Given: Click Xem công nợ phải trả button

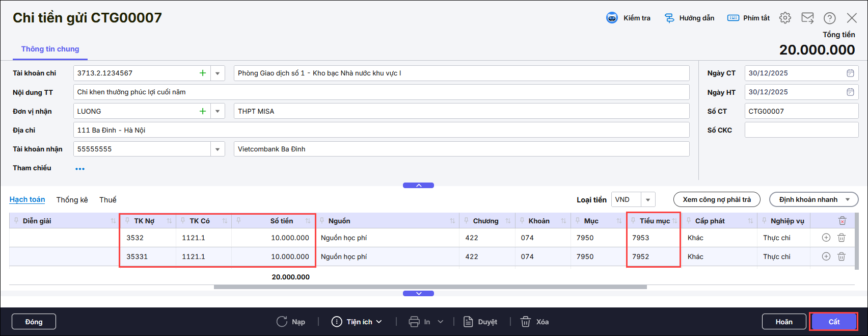Looking at the screenshot, I should [716, 200].
